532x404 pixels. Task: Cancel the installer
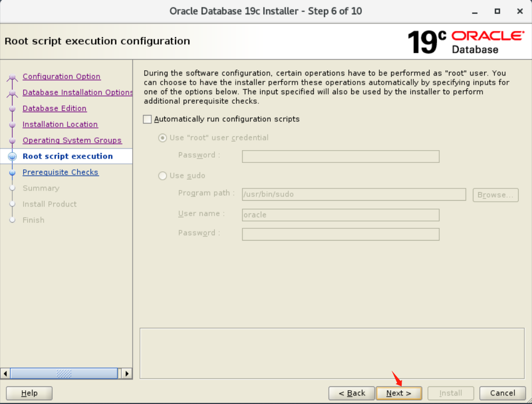point(503,393)
